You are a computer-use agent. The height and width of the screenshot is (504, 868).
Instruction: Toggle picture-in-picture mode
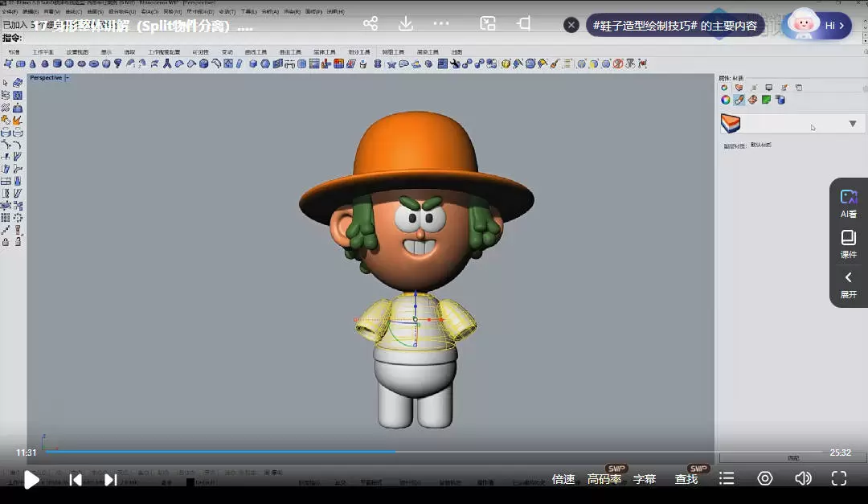[x=488, y=24]
